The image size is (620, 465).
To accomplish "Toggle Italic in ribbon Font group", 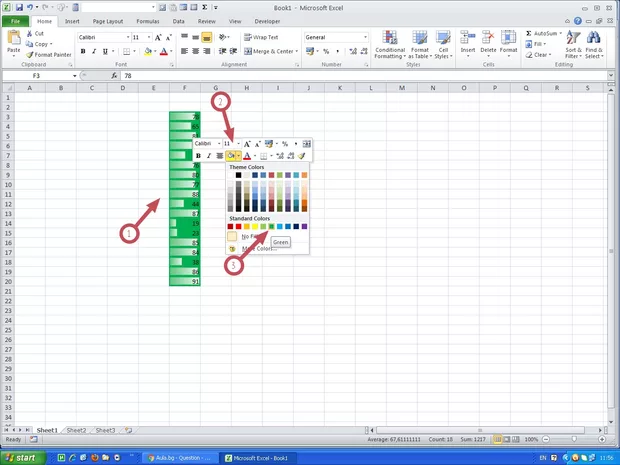I will tap(94, 51).
